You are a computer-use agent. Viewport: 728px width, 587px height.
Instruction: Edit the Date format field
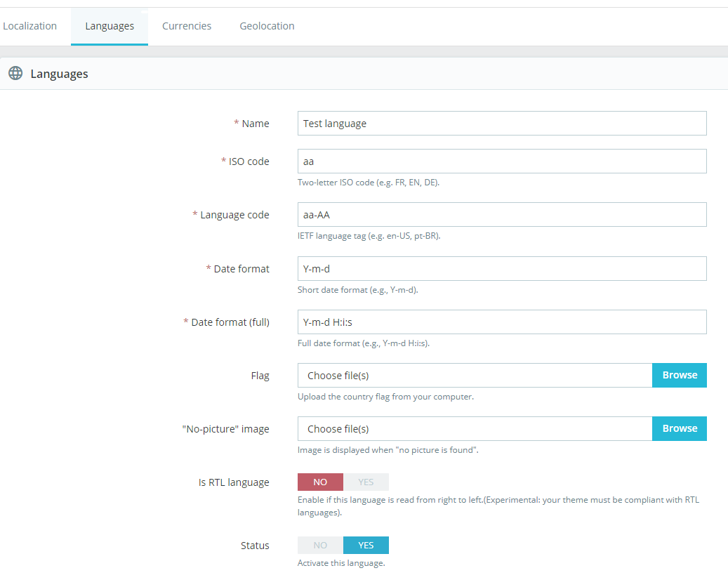(502, 268)
